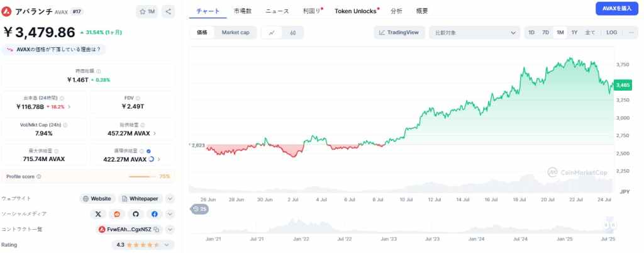Viewport: 644px width, 253px height.
Task: Open the 市場数 tab
Action: click(x=242, y=11)
